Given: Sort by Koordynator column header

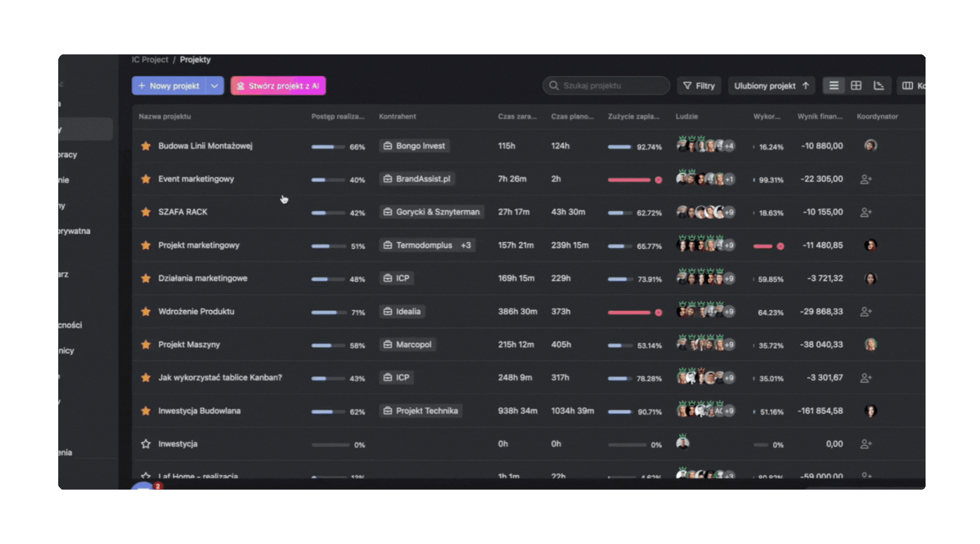Looking at the screenshot, I should pos(877,116).
